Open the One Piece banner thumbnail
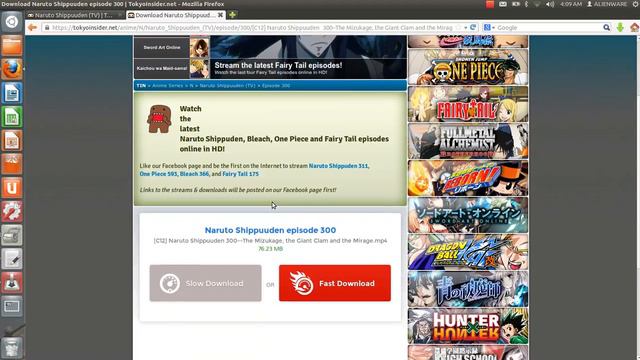 pos(468,67)
